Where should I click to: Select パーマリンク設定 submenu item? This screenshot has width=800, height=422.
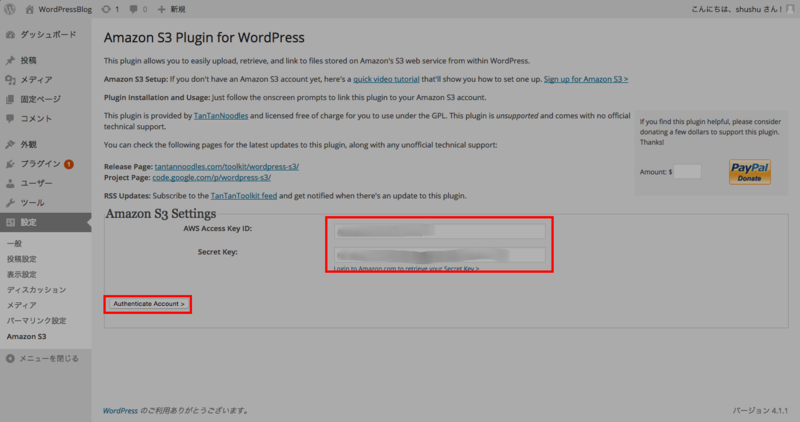pos(36,320)
